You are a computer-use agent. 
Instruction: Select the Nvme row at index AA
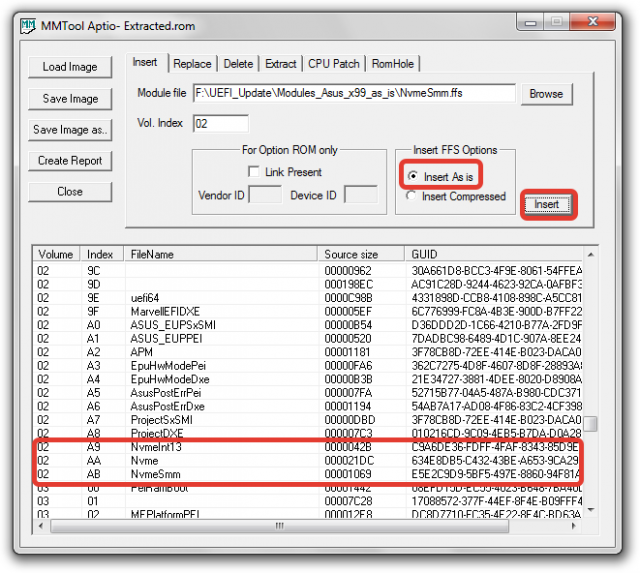[x=308, y=460]
